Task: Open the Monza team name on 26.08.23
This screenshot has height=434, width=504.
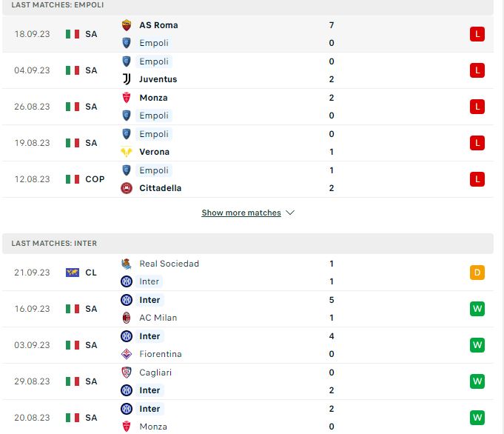Action: [153, 98]
